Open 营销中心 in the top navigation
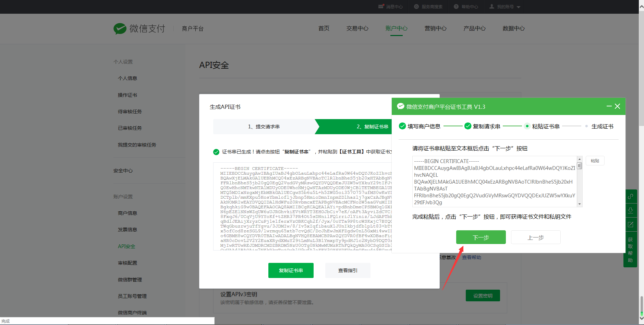 (436, 28)
